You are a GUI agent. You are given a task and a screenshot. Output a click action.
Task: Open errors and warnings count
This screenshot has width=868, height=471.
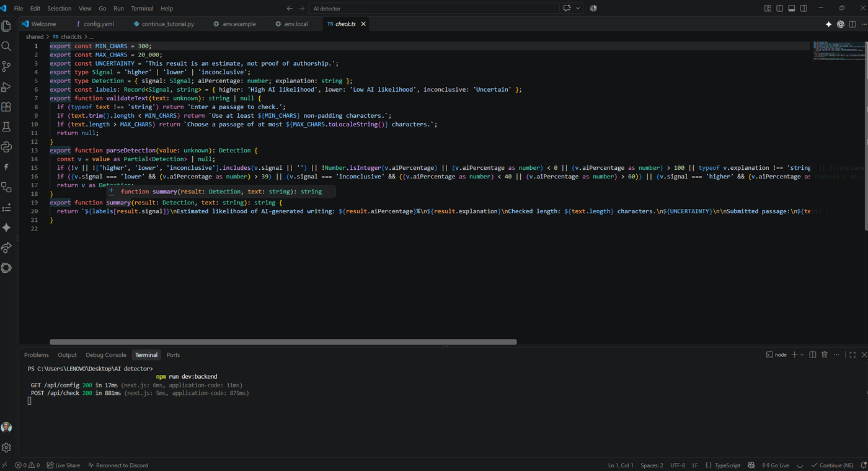pyautogui.click(x=27, y=465)
